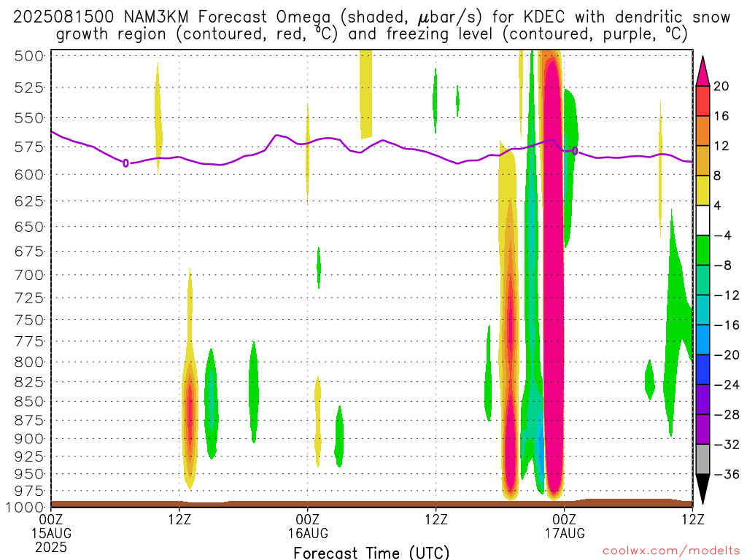Click the 600 pressure axis label

point(28,175)
